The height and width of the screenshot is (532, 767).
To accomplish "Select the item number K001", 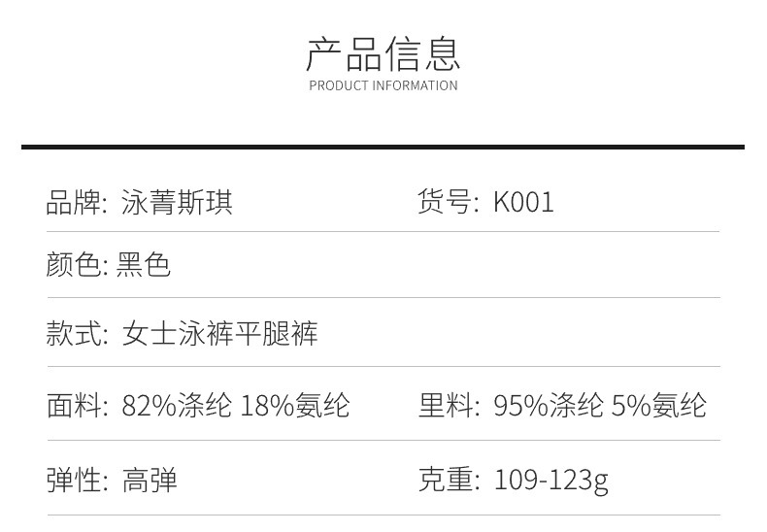I will pyautogui.click(x=523, y=202).
